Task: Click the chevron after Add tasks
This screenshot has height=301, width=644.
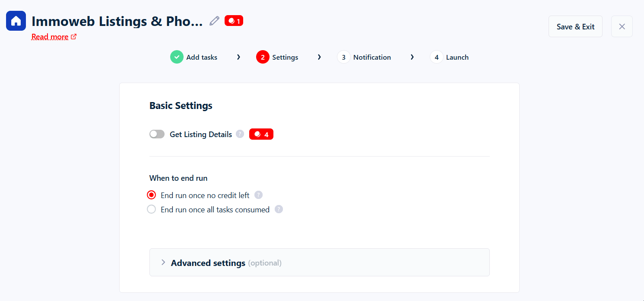Action: point(238,57)
